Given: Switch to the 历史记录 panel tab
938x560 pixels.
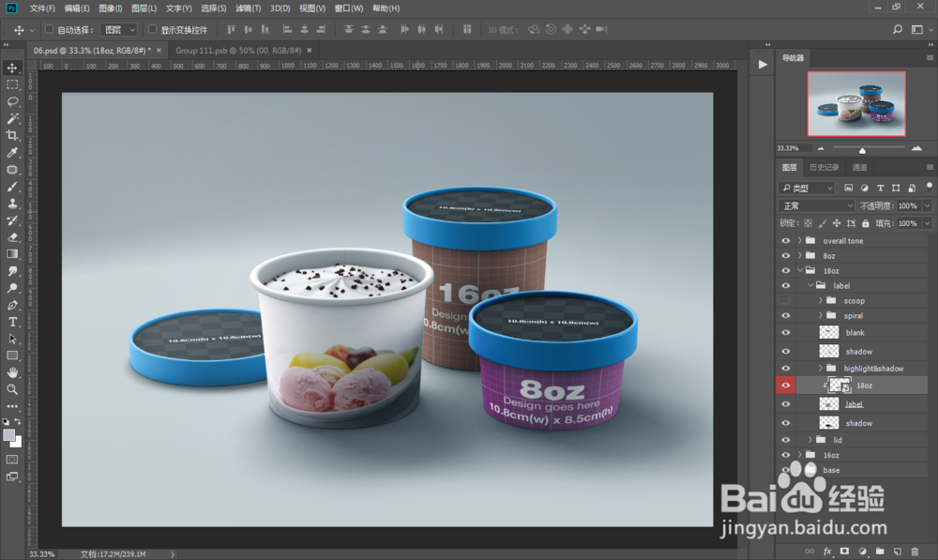Looking at the screenshot, I should click(824, 168).
